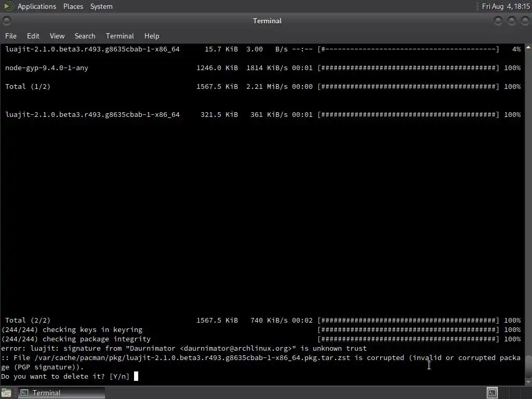Open the Search menu in Terminal
532x399 pixels.
[x=85, y=36]
